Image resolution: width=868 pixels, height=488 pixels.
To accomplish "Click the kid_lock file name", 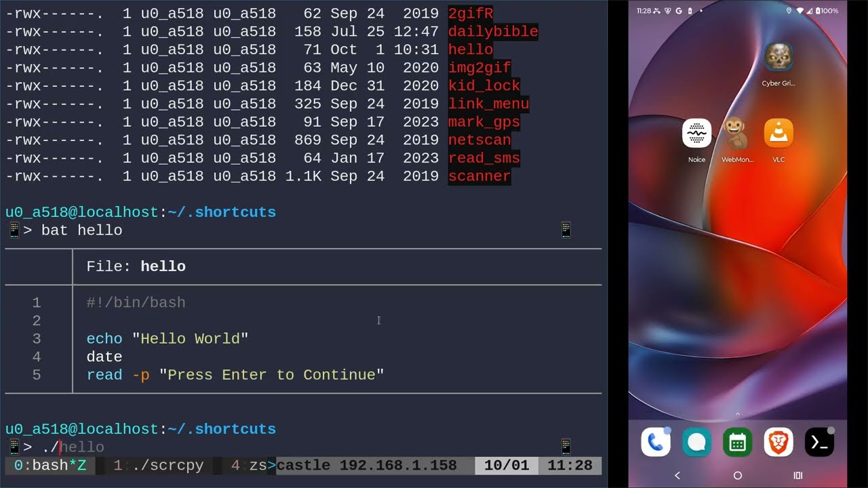I will click(x=484, y=86).
